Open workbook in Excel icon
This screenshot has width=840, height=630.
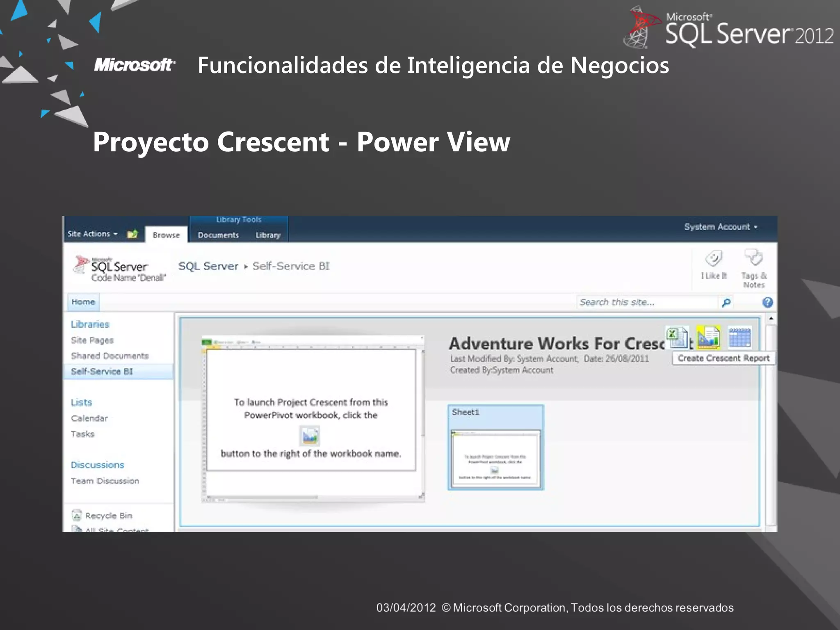click(677, 337)
